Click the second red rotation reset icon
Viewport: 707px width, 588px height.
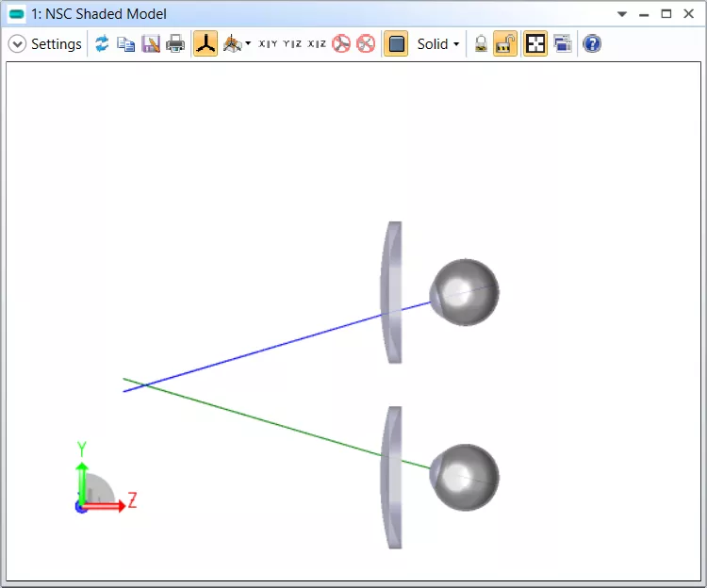point(366,44)
